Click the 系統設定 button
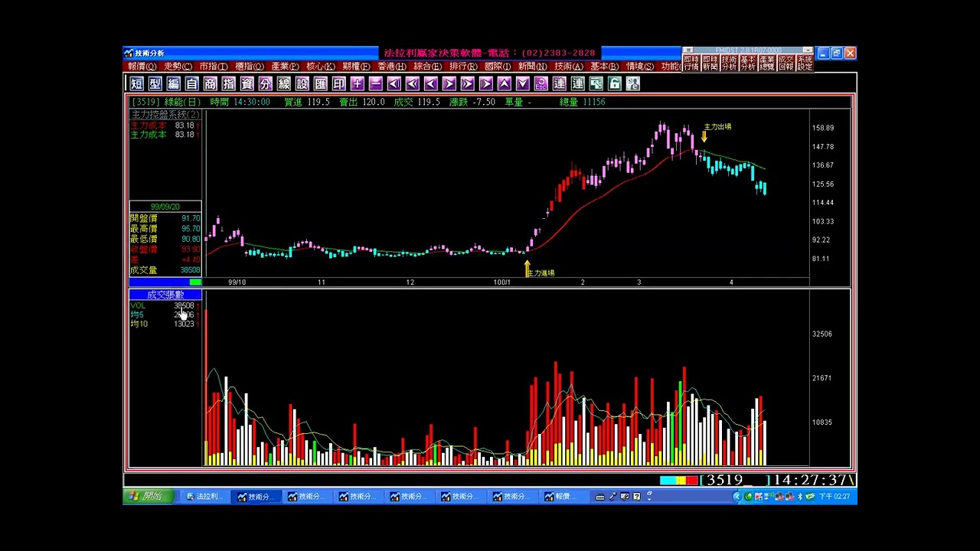 click(805, 64)
